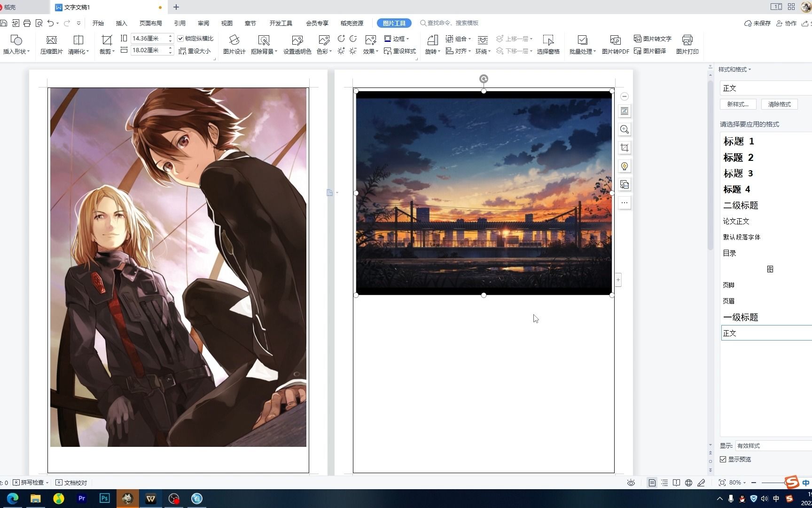Open the 显示 有效样式 combo box

pyautogui.click(x=773, y=445)
